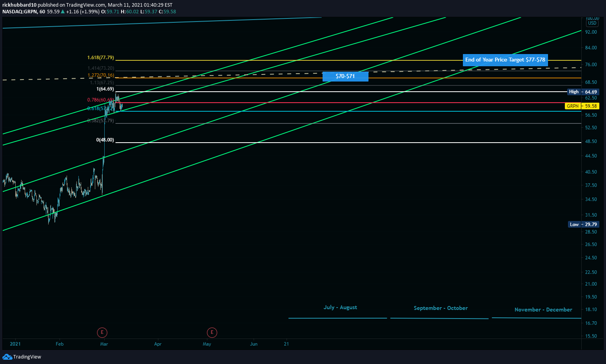606x364 pixels.
Task: Click the 0(48.00) Fibonacci level label
Action: tap(105, 140)
